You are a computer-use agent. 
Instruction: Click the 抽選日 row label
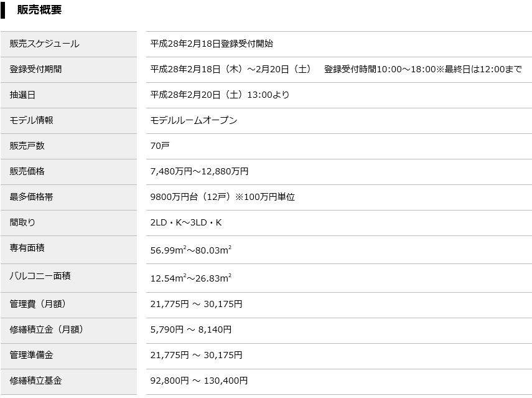(22, 95)
